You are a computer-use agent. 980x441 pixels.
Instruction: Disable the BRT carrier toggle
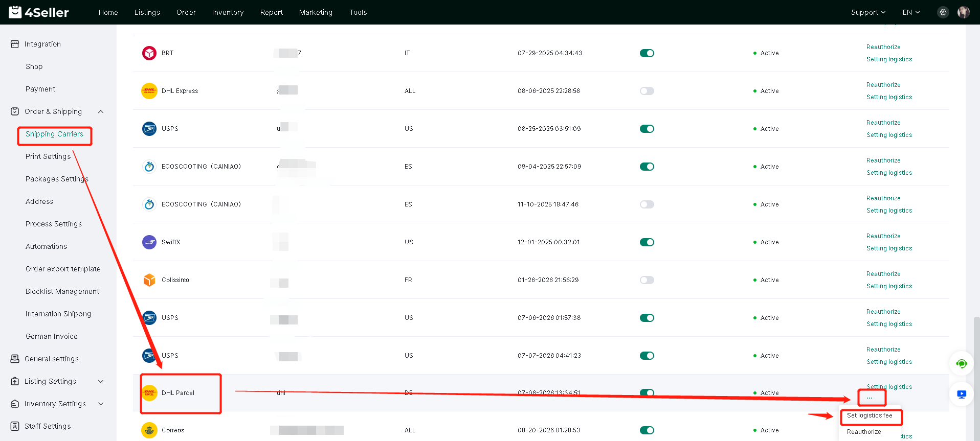tap(647, 53)
